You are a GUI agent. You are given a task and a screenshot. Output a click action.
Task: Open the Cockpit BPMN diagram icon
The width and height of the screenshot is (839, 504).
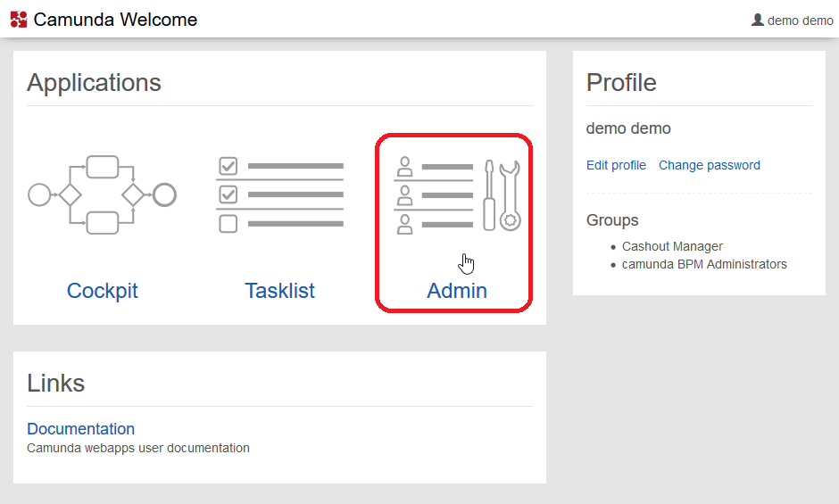click(102, 194)
